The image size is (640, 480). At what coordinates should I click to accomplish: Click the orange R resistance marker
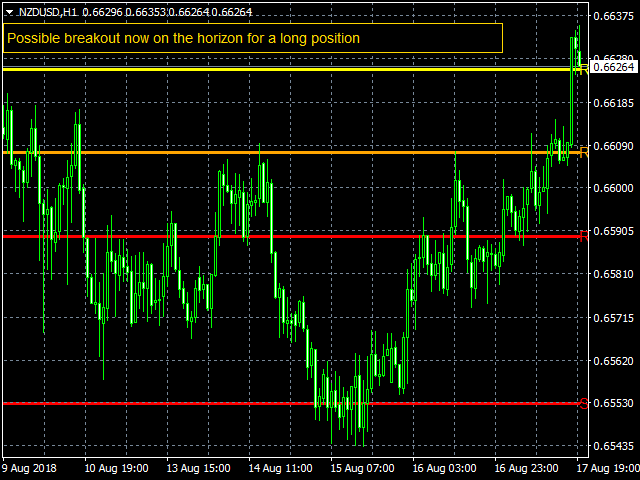click(584, 153)
